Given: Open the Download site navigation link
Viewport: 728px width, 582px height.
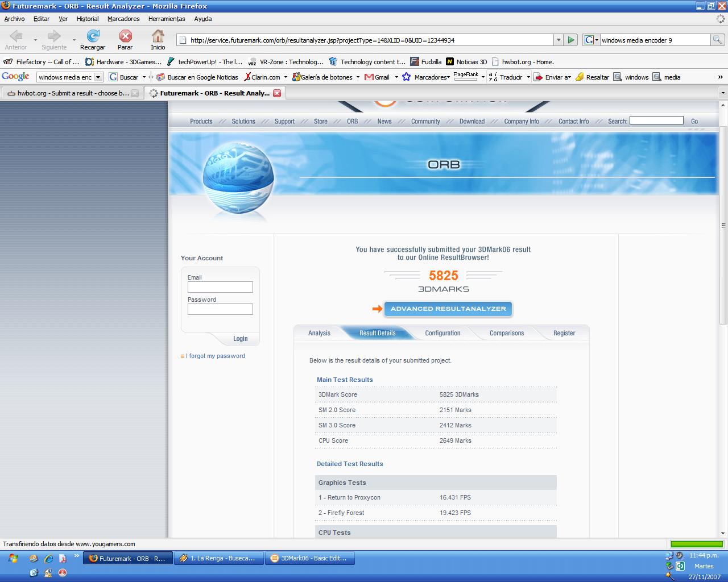Looking at the screenshot, I should pyautogui.click(x=472, y=121).
